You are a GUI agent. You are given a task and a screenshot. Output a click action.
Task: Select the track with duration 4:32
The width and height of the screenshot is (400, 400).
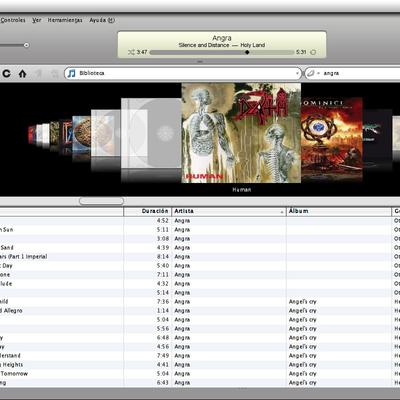[200, 284]
